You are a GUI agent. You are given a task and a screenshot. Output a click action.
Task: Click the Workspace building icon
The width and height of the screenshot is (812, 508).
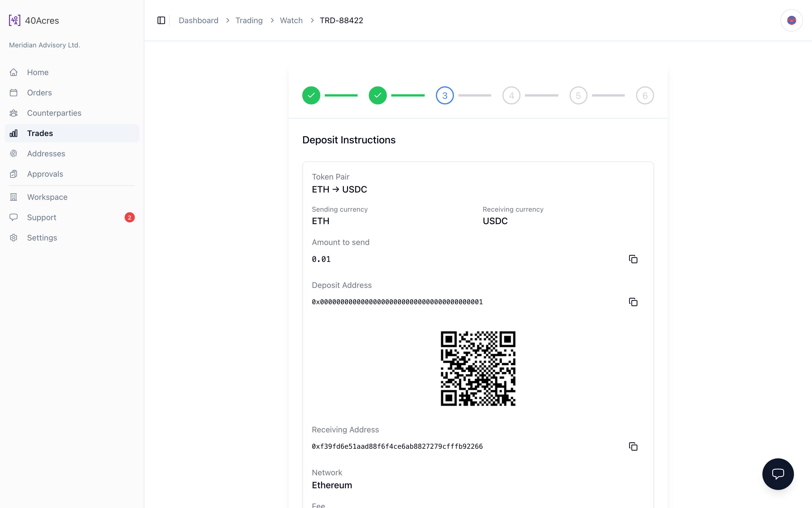(x=14, y=197)
